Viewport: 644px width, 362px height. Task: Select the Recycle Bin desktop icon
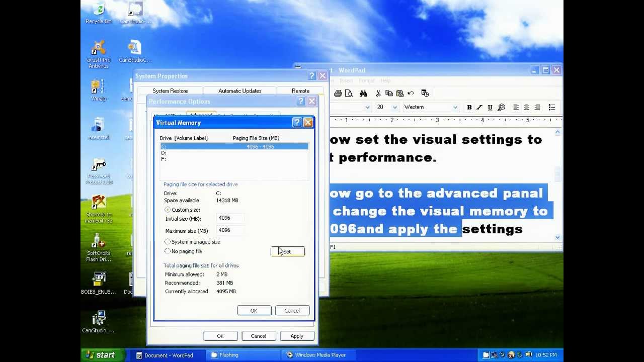[99, 14]
